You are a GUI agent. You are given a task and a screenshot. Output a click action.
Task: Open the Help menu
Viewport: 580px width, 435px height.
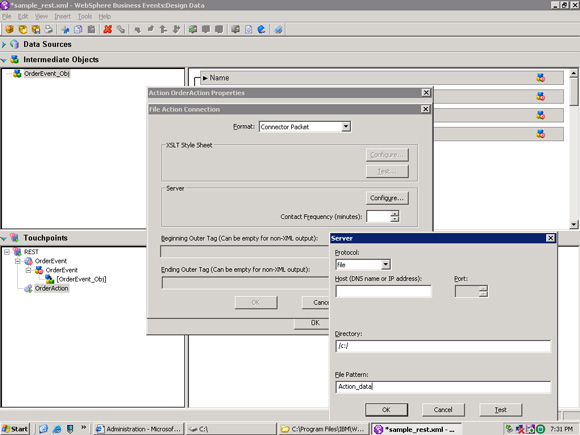coord(105,16)
